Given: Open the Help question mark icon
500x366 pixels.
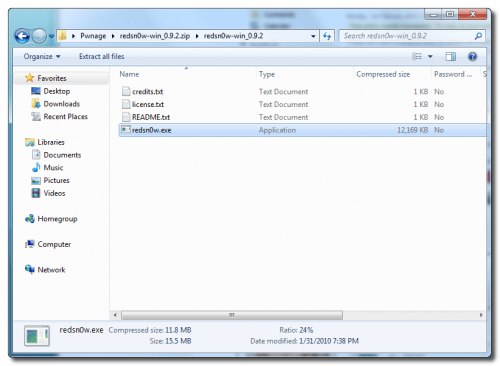Looking at the screenshot, I should point(472,56).
